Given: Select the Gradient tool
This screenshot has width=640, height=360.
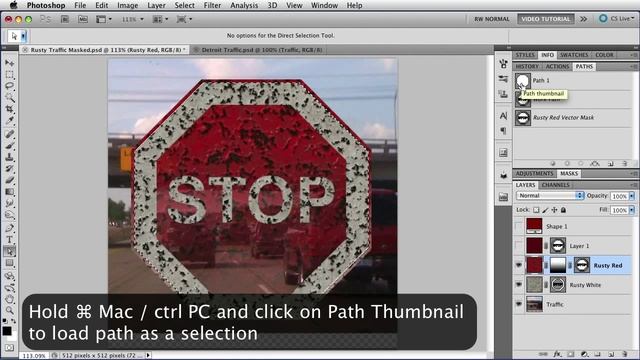Looking at the screenshot, I should (9, 191).
